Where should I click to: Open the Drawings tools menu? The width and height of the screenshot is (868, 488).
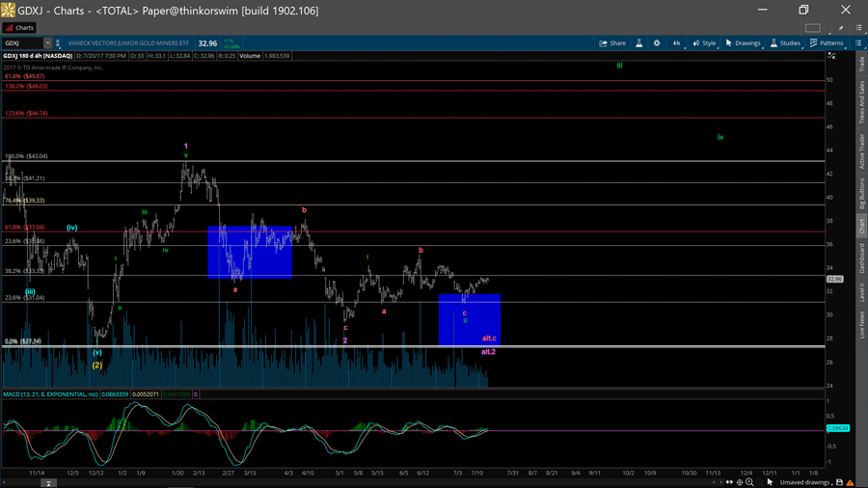point(743,43)
